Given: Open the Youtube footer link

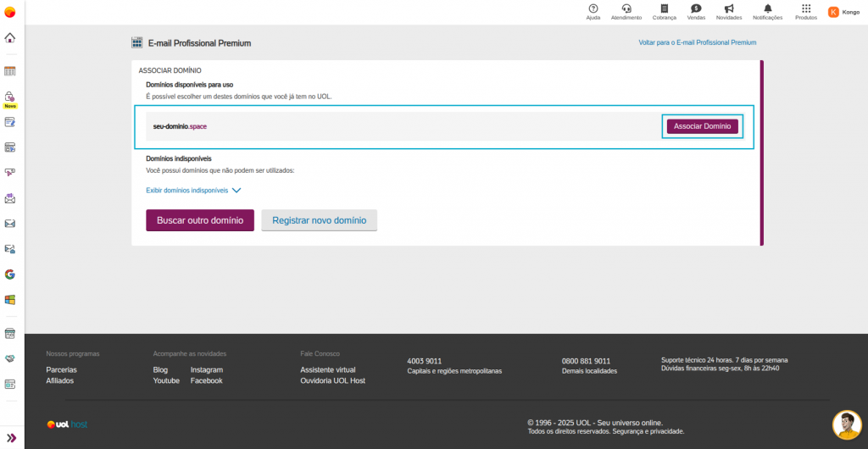Looking at the screenshot, I should pos(166,381).
